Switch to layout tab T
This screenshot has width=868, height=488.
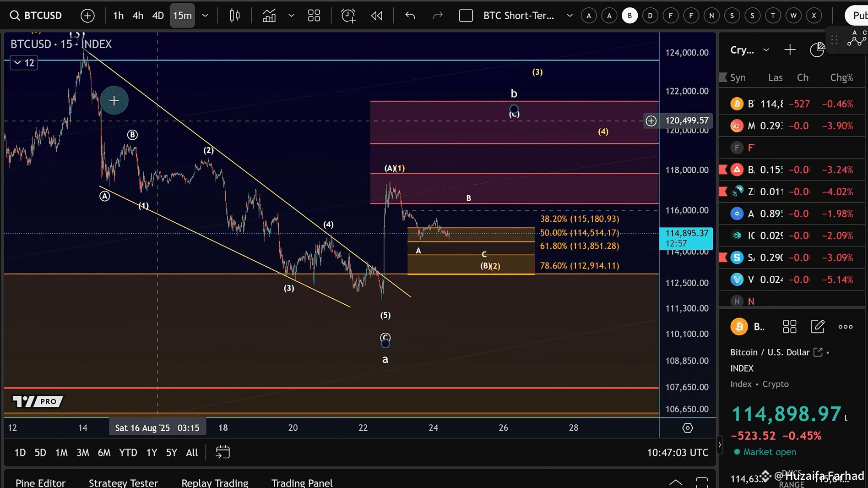click(773, 16)
